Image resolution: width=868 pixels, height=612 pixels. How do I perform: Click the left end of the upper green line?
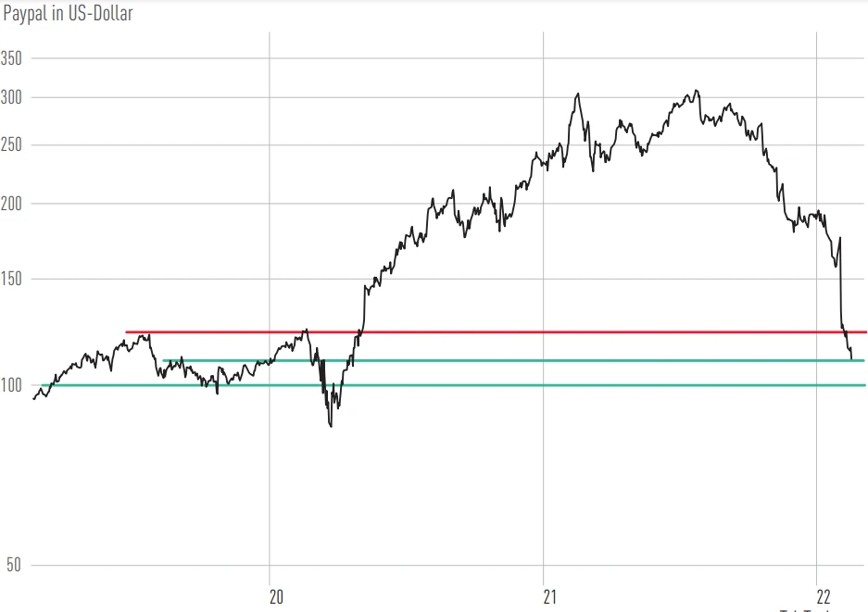tap(164, 360)
